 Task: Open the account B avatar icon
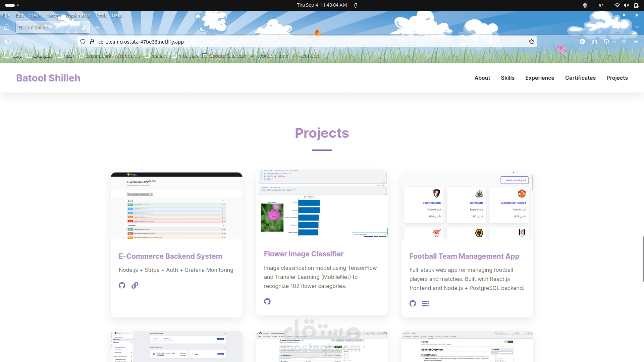582,42
